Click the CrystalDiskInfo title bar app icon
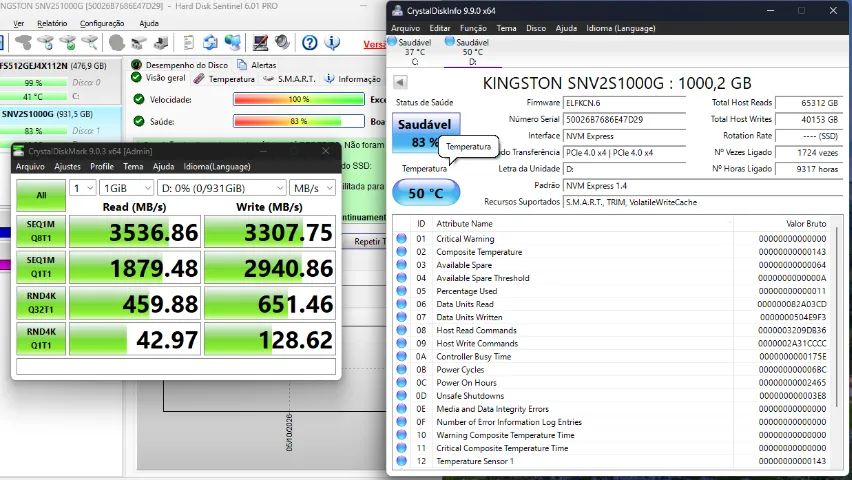The image size is (852, 480). pyautogui.click(x=397, y=10)
